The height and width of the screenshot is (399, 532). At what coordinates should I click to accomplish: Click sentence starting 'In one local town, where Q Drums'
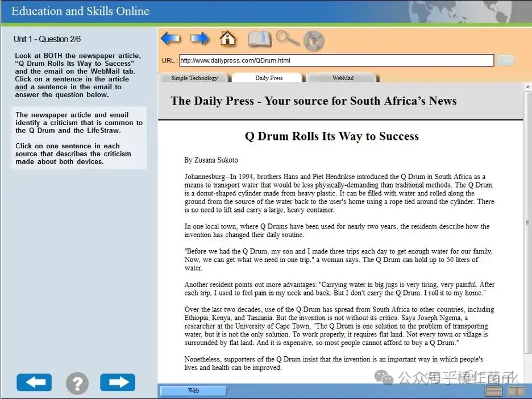337,231
